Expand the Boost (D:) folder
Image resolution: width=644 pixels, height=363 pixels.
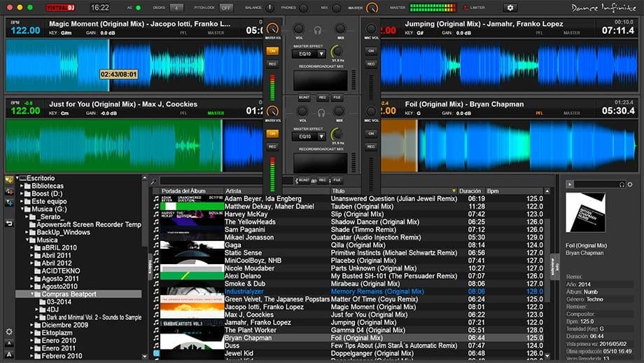tap(22, 193)
